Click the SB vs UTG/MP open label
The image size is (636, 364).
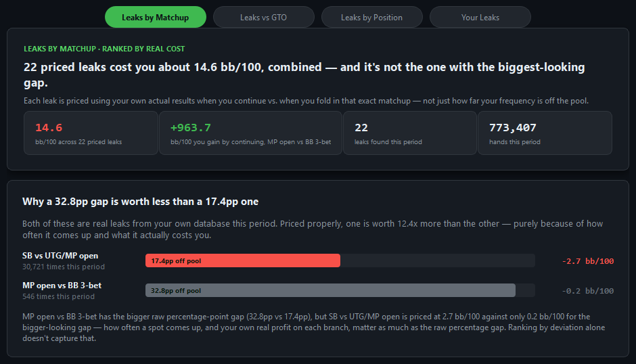click(x=60, y=256)
